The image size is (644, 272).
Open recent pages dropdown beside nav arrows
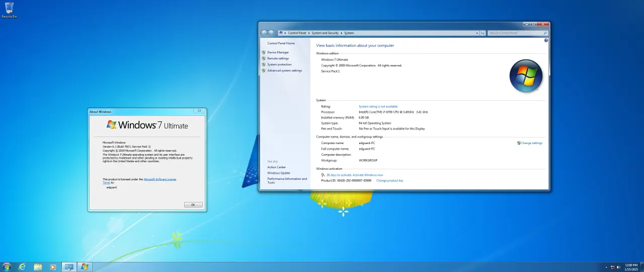pyautogui.click(x=276, y=33)
